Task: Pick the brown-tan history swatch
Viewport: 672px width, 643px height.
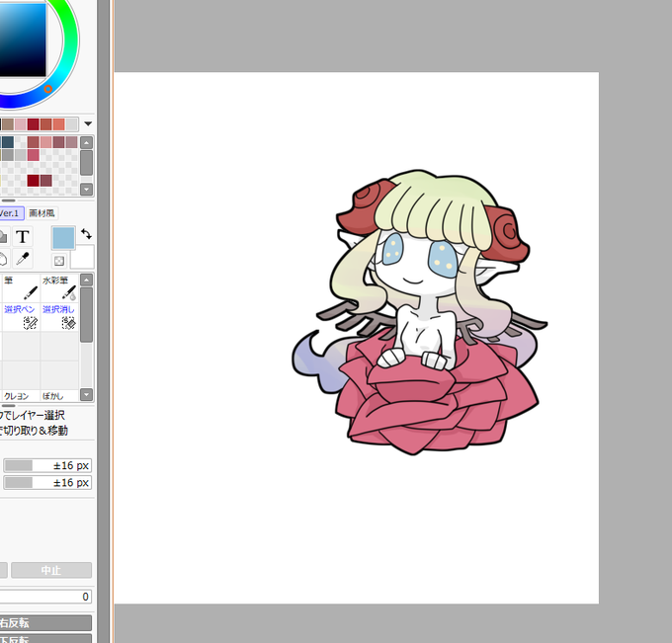Action: tap(8, 124)
